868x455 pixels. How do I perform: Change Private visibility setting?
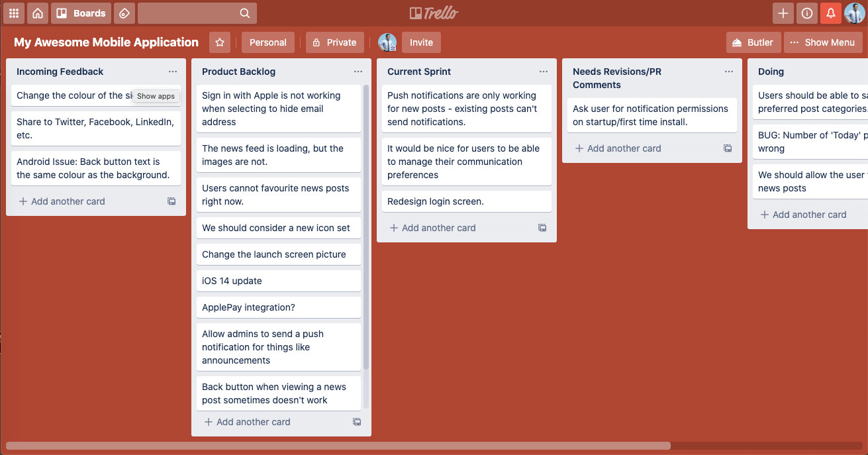click(x=334, y=42)
